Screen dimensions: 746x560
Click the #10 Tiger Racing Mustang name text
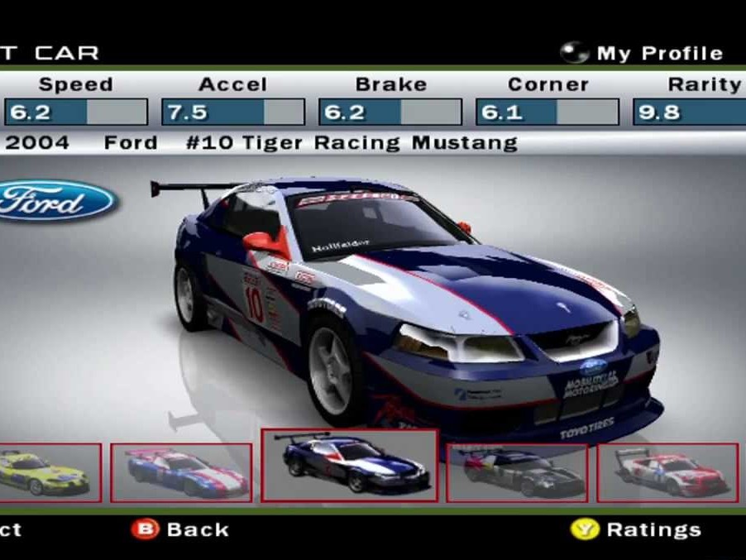click(351, 142)
